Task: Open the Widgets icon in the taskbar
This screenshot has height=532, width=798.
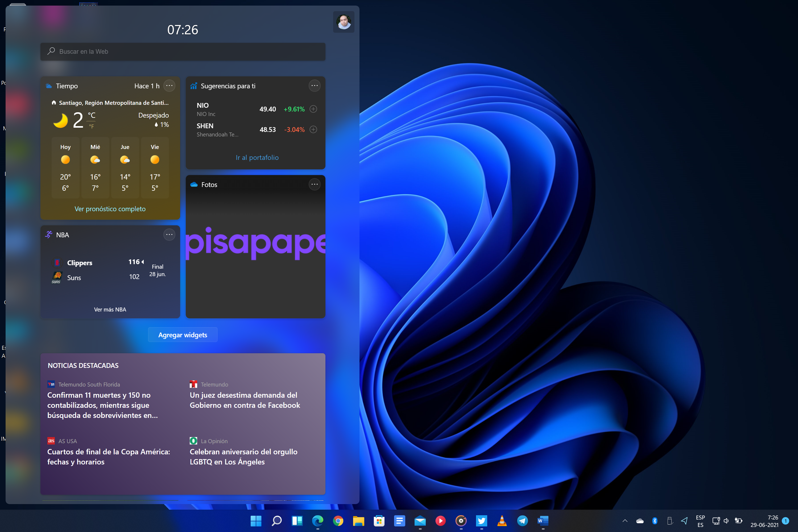Action: pyautogui.click(x=297, y=521)
